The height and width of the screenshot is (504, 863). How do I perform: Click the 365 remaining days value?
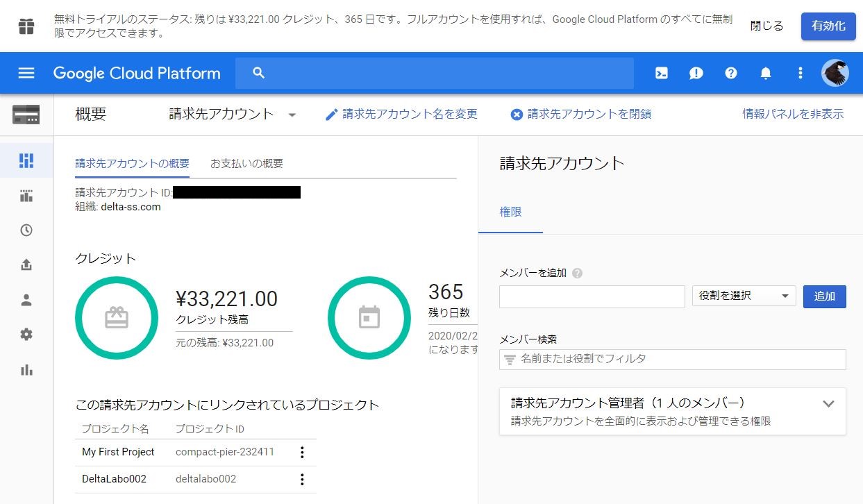click(446, 292)
